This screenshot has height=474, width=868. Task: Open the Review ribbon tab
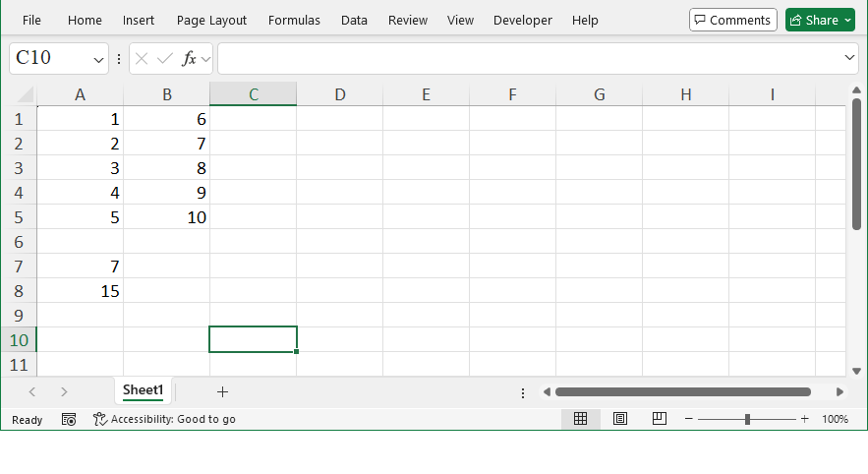pyautogui.click(x=408, y=21)
